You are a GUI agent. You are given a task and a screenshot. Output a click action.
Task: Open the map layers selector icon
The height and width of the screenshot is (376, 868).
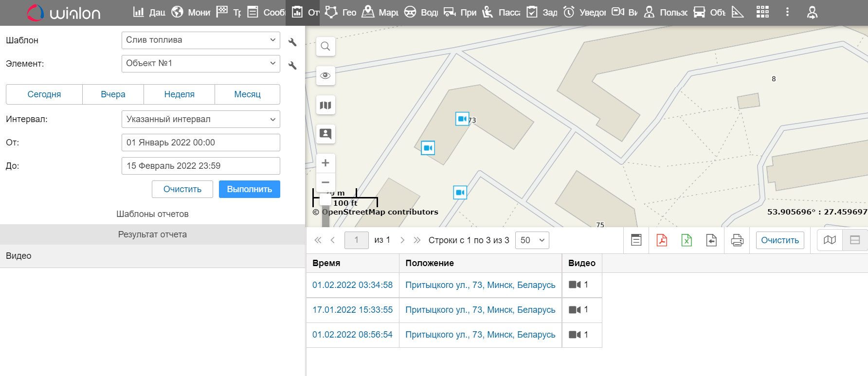[x=325, y=105]
